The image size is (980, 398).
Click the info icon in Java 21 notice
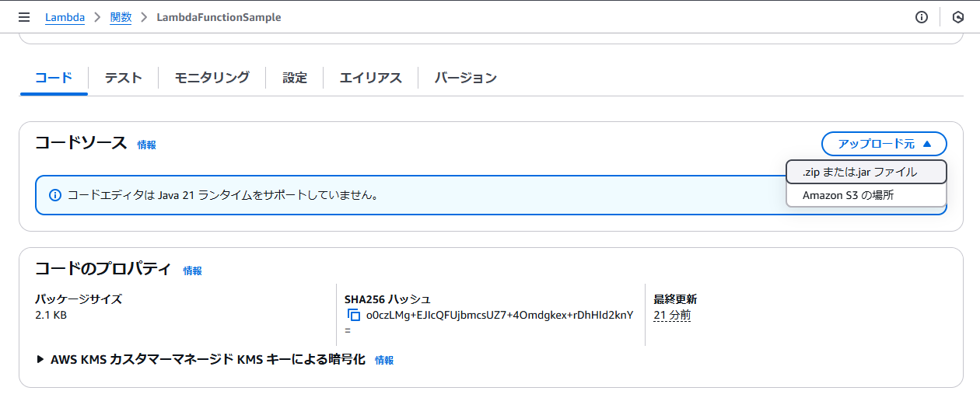tap(54, 195)
